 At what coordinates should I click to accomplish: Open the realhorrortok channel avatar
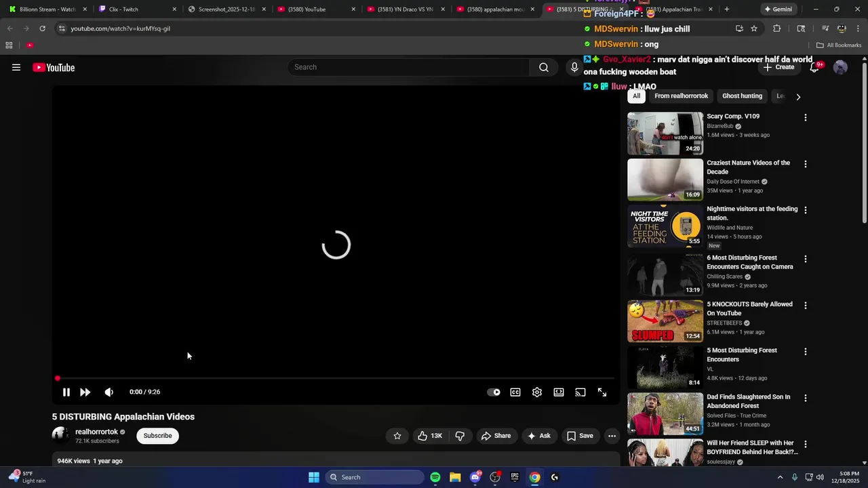pyautogui.click(x=60, y=436)
